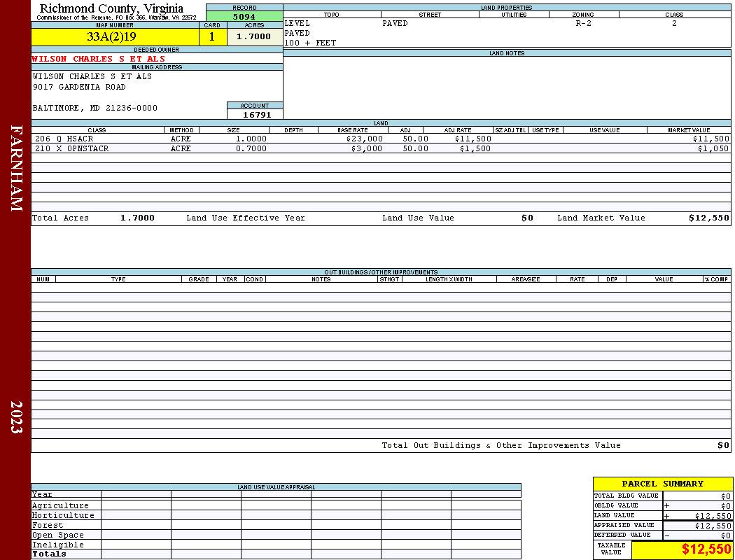Click the LEVEL topo value

pos(297,23)
